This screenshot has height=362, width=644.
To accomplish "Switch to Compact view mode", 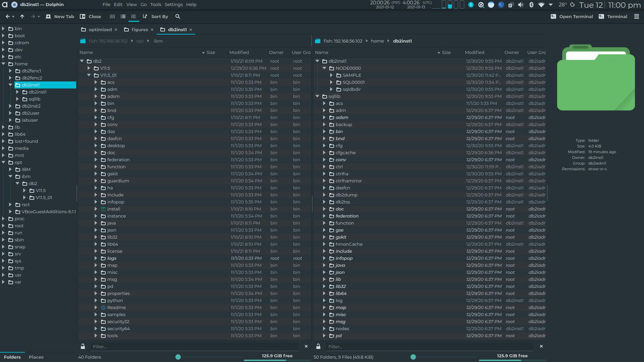I will [x=123, y=17].
